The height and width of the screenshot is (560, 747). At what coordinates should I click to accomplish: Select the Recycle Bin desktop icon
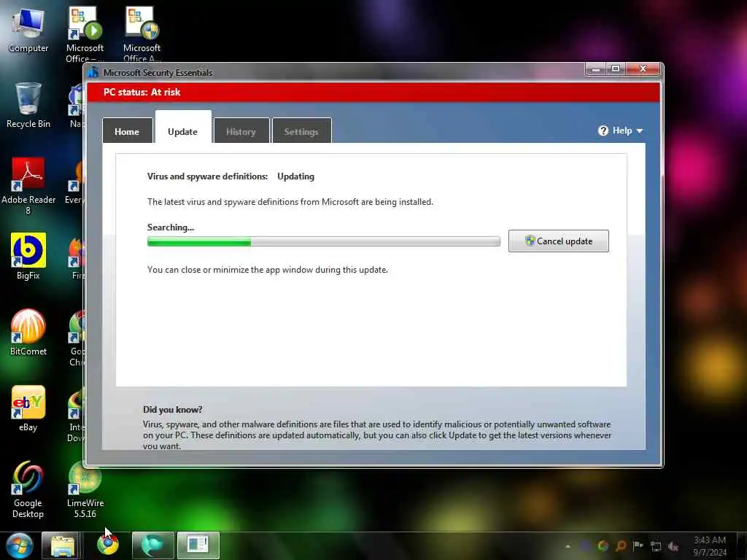(28, 106)
